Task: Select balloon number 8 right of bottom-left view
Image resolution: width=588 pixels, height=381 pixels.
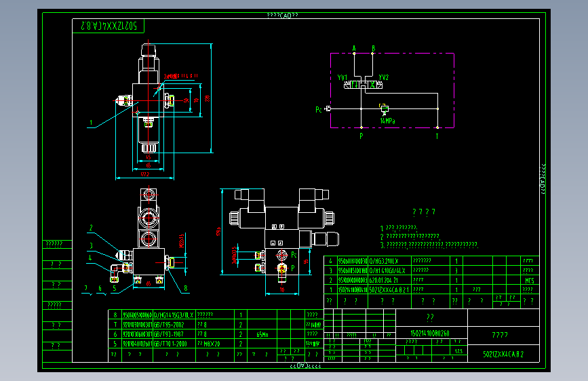Action: tap(185, 288)
